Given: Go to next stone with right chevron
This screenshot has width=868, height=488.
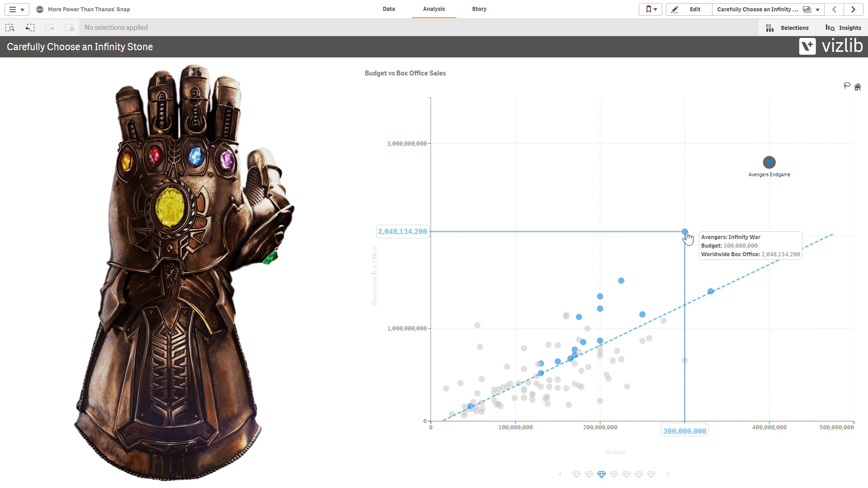Looking at the screenshot, I should pyautogui.click(x=667, y=474).
